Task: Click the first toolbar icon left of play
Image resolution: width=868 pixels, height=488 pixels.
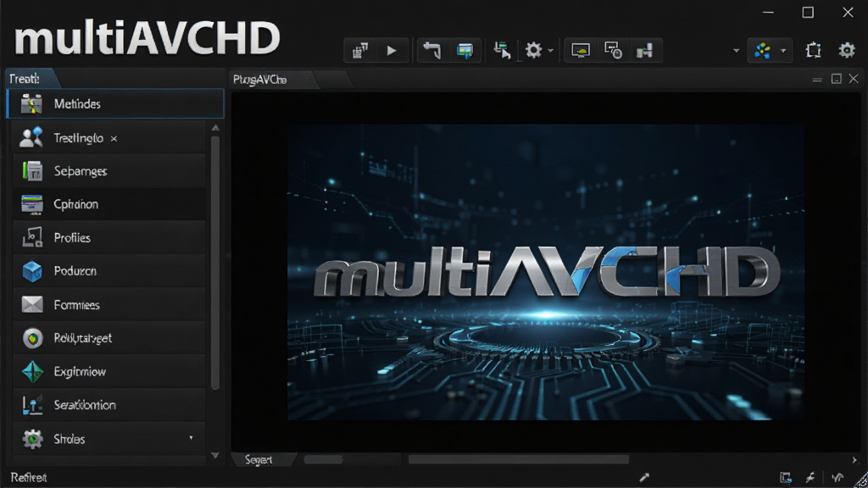Action: (x=360, y=51)
